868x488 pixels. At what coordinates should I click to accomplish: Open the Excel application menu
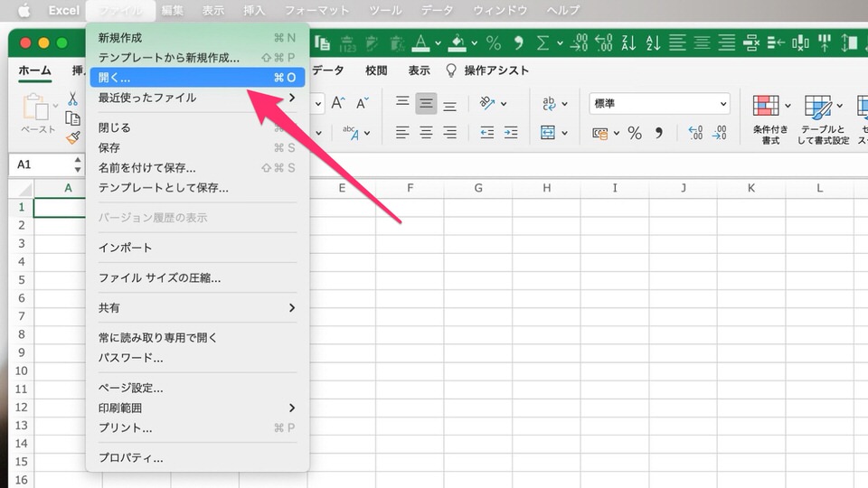pyautogui.click(x=63, y=10)
